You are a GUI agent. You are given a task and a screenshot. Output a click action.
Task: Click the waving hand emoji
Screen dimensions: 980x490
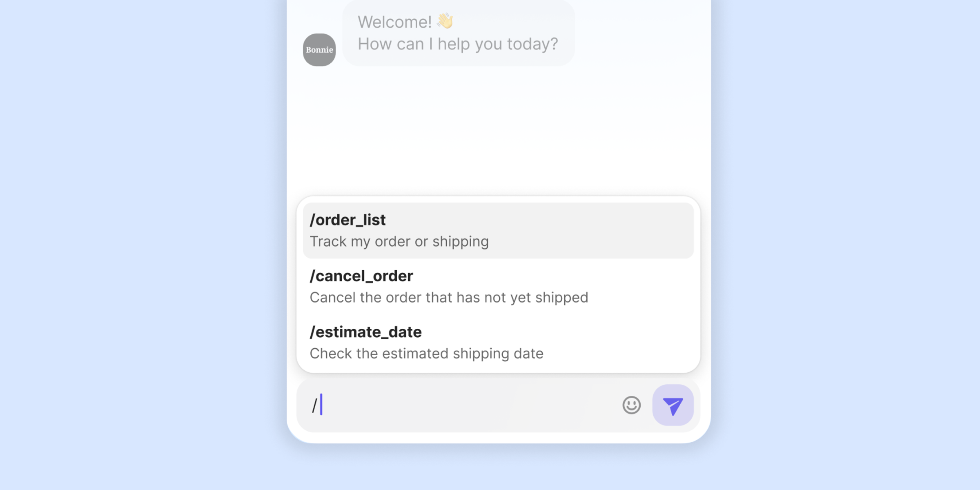445,21
